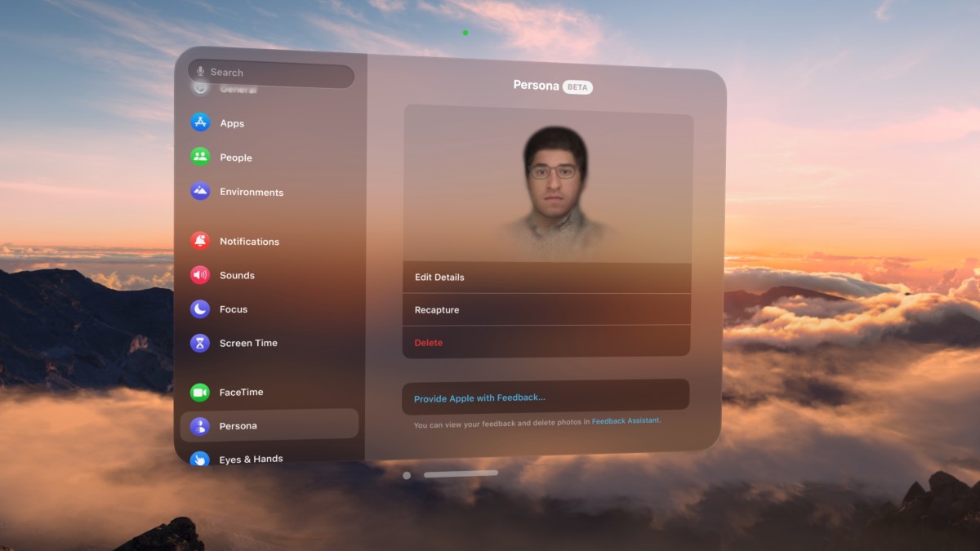The image size is (980, 551).
Task: Click the close dot below the window
Action: [407, 475]
